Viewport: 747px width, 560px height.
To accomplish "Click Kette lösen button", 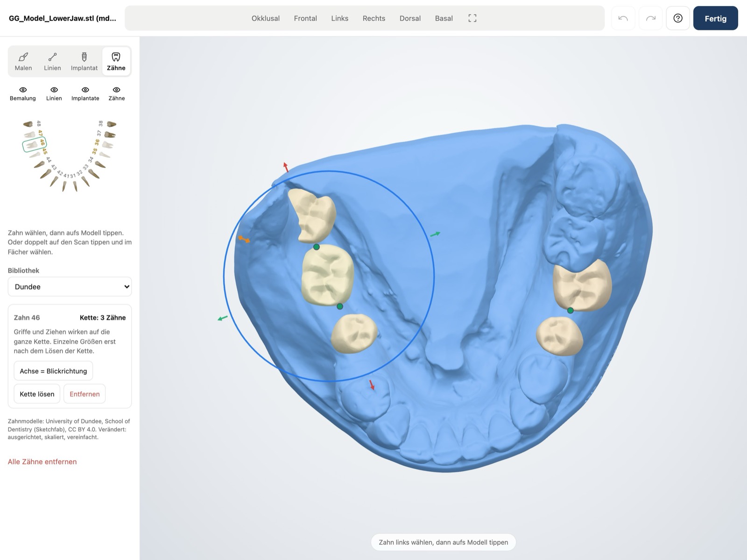I will click(37, 394).
